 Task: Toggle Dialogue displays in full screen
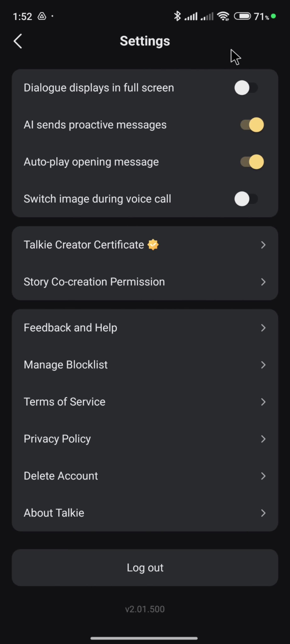click(246, 88)
